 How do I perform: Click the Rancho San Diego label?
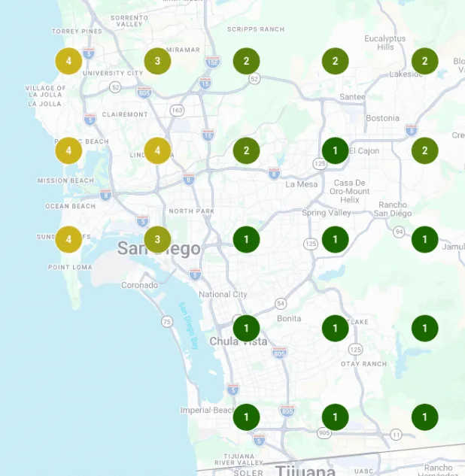(393, 209)
